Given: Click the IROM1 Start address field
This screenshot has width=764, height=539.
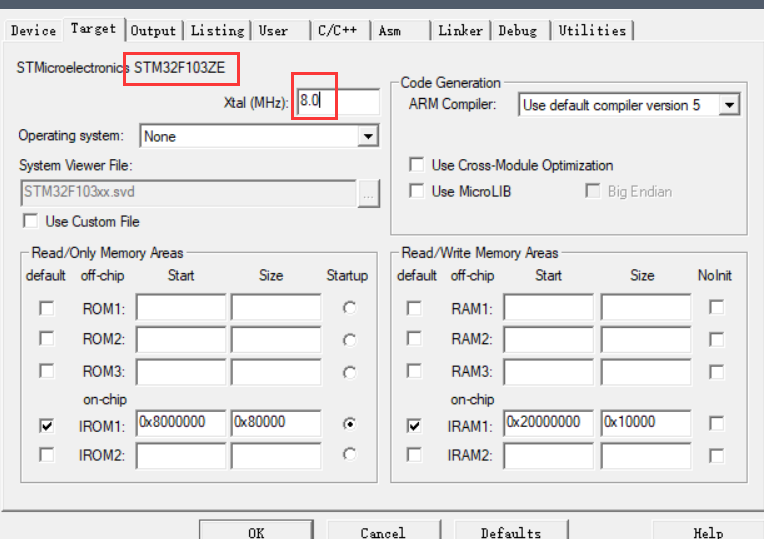Looking at the screenshot, I should 181,423.
